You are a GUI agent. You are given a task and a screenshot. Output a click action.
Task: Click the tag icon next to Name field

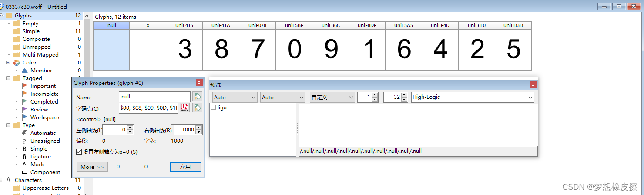[x=198, y=96]
